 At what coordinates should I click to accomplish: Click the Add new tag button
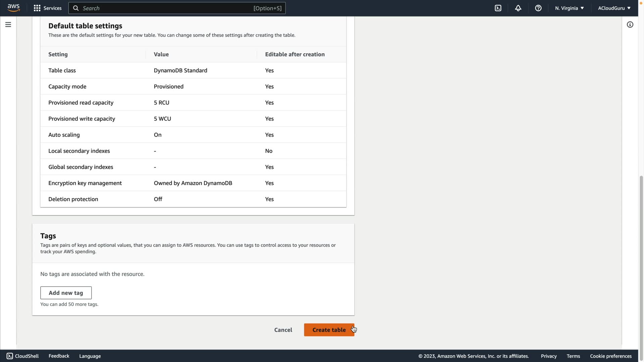(66, 293)
